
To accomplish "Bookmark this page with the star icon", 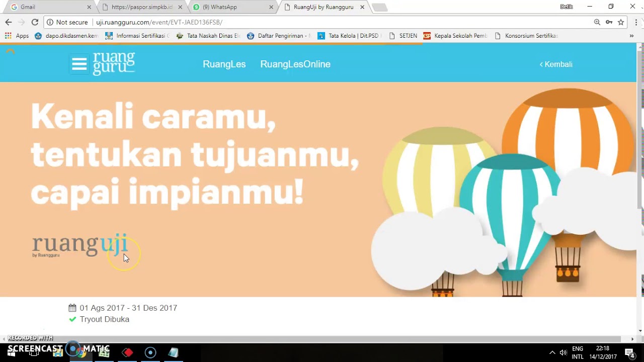I will click(621, 22).
